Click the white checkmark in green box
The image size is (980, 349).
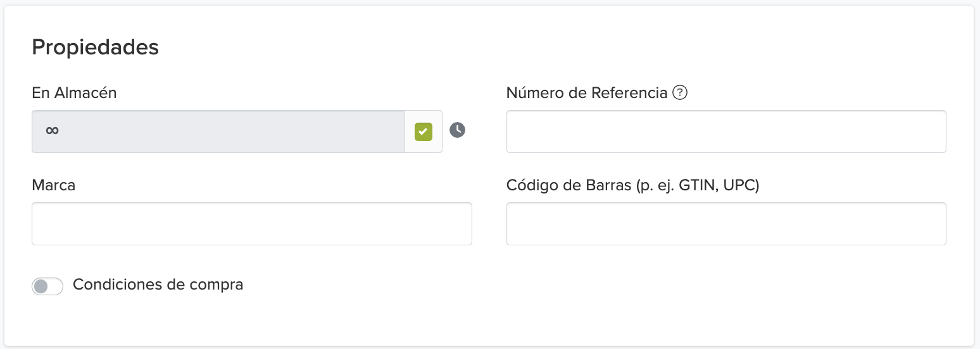(423, 132)
